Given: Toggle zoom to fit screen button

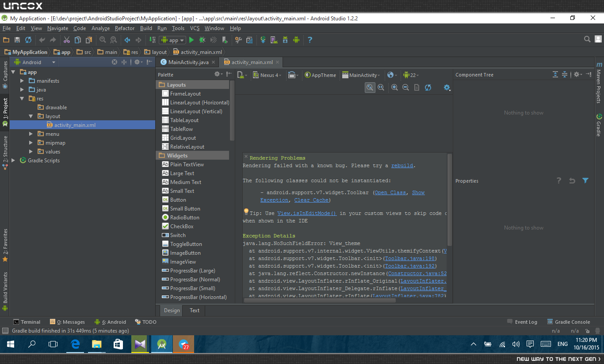Looking at the screenshot, I should pyautogui.click(x=370, y=88).
